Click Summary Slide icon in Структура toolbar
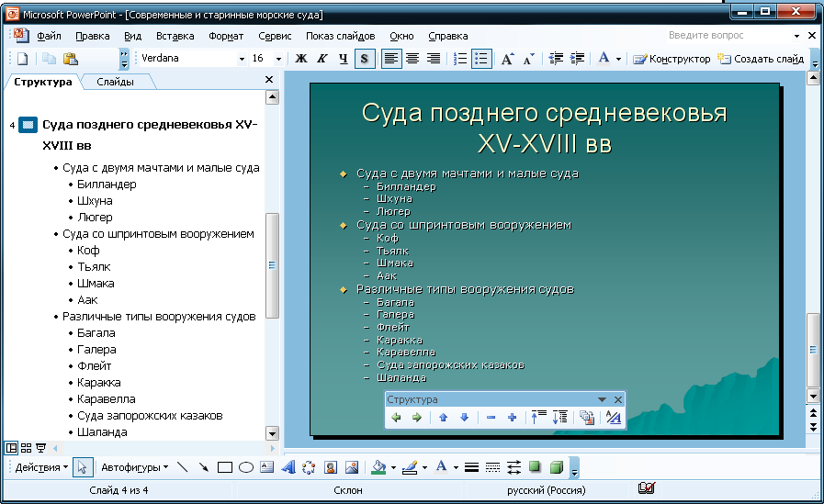The image size is (824, 504). (587, 418)
